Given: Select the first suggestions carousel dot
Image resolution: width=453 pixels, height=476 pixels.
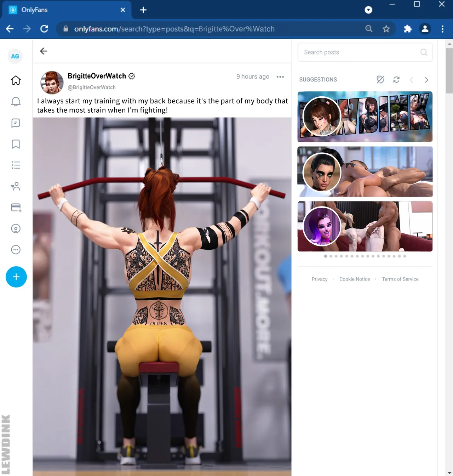Looking at the screenshot, I should pos(326,256).
